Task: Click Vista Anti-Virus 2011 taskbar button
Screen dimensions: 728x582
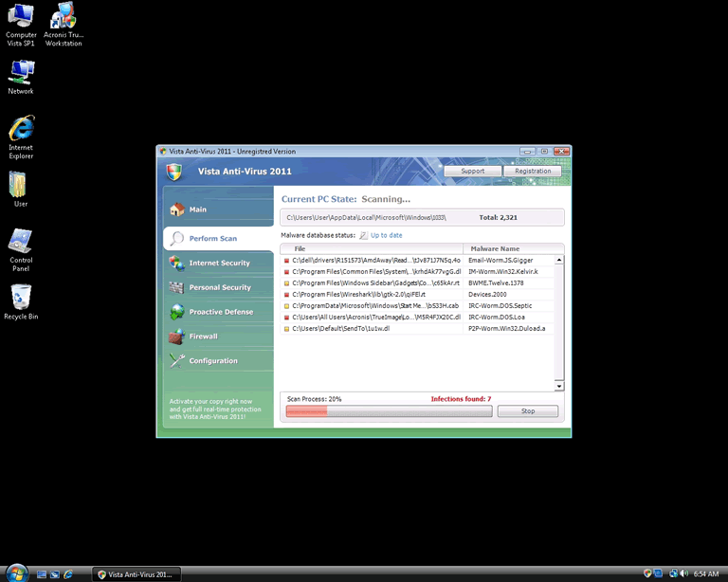Action: 136,573
